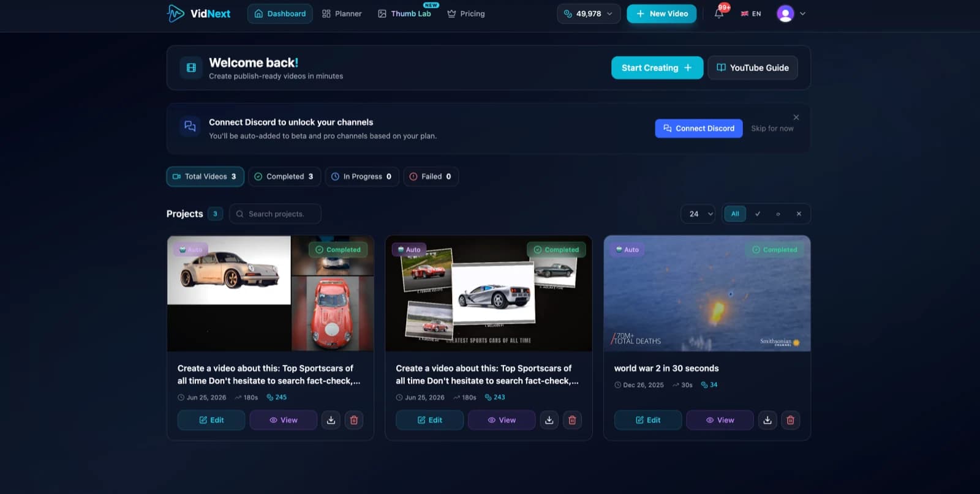Filter by Failed 0 videos
Image resolution: width=980 pixels, height=494 pixels.
[x=431, y=176]
